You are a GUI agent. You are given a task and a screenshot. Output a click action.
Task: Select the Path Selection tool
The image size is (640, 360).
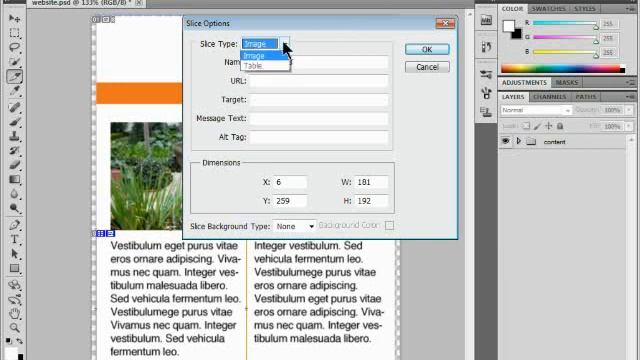pyautogui.click(x=14, y=254)
